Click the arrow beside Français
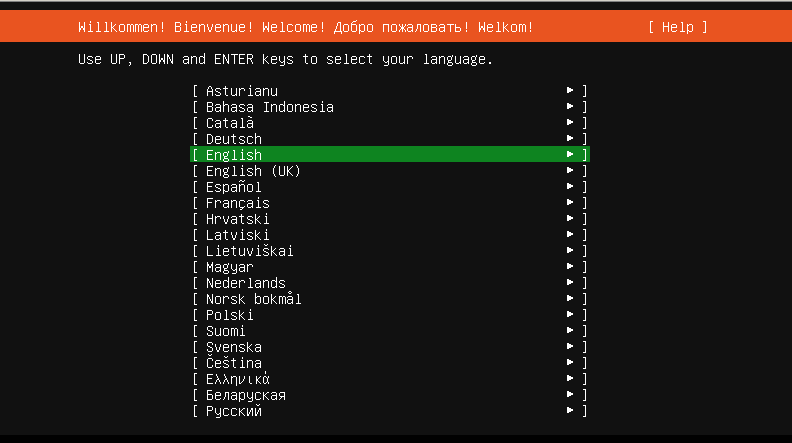Screen dimensions: 792x443 (570, 203)
